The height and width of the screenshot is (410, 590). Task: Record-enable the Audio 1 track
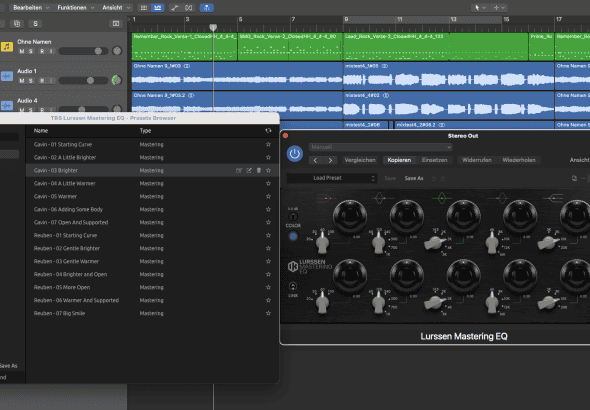point(42,80)
